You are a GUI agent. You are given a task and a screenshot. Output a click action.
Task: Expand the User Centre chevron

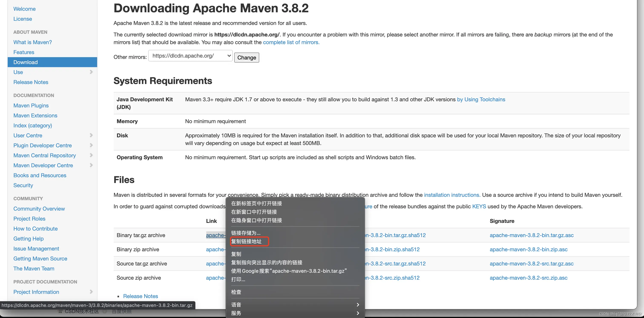click(x=91, y=135)
